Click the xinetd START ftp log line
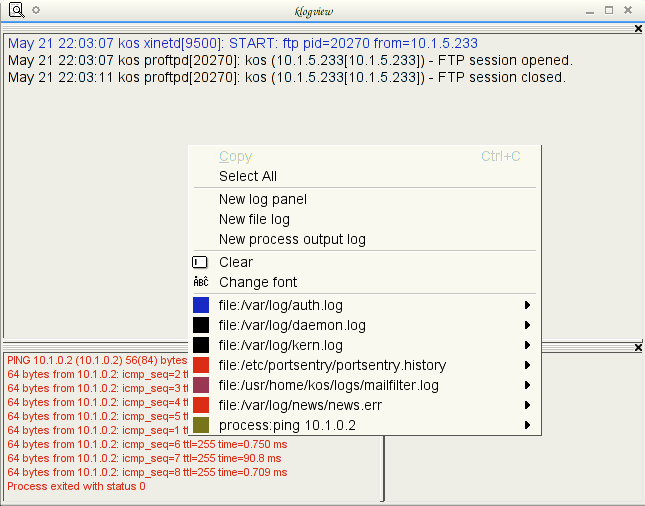 (x=243, y=43)
